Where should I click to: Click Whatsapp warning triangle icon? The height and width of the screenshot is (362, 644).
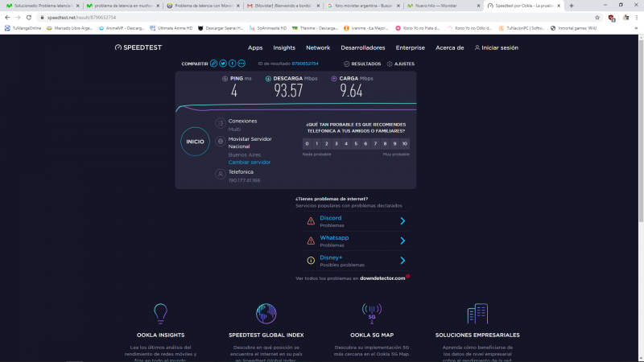click(x=311, y=241)
